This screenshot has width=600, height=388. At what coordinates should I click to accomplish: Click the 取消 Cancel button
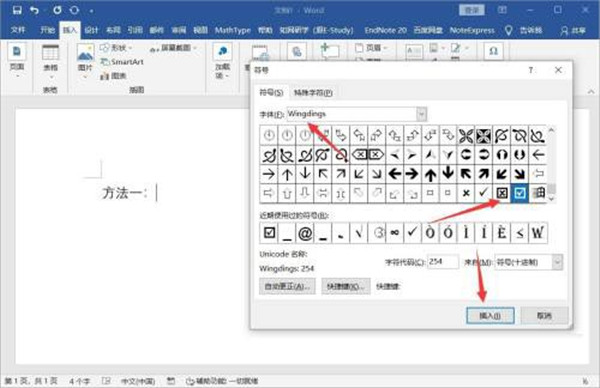tap(544, 316)
